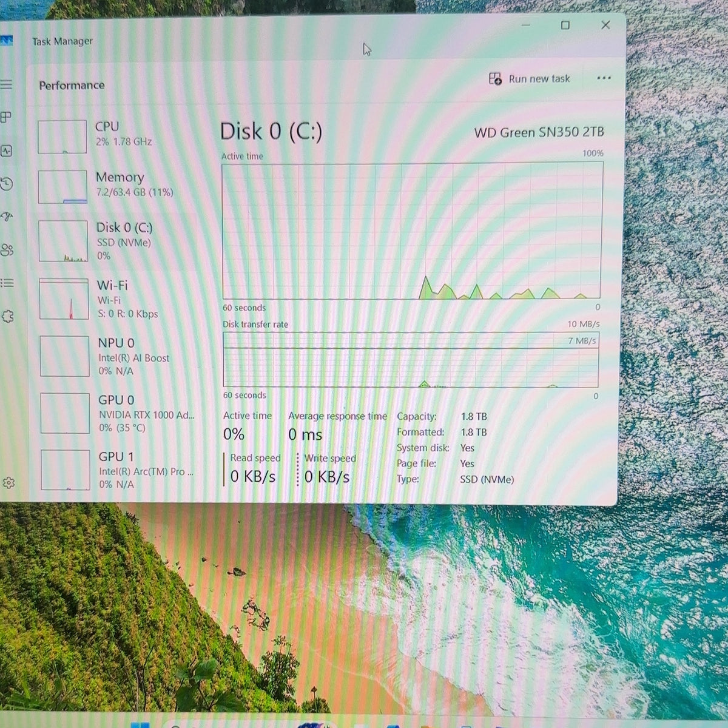Open the Startup apps icon
This screenshot has width=728, height=728.
click(7, 217)
